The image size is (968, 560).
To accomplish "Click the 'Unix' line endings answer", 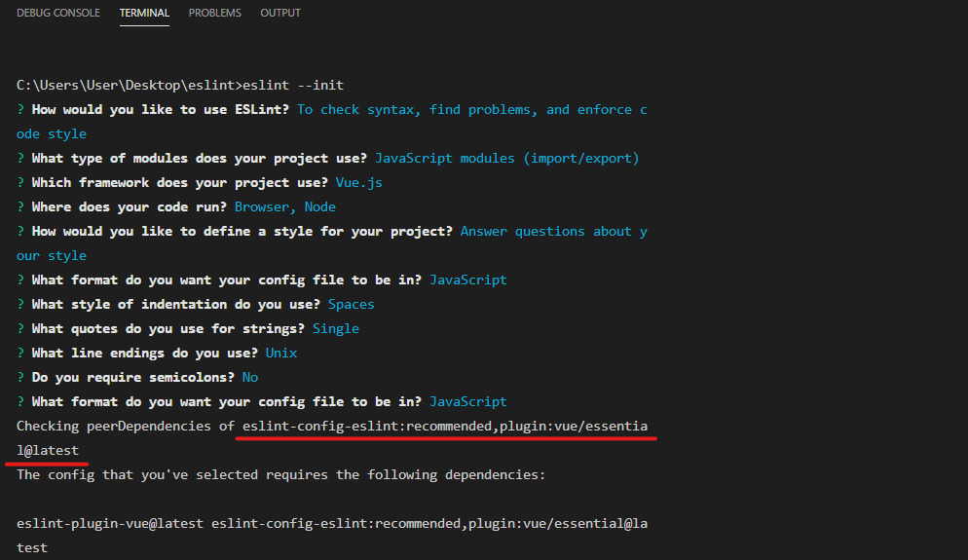I will pyautogui.click(x=281, y=354).
